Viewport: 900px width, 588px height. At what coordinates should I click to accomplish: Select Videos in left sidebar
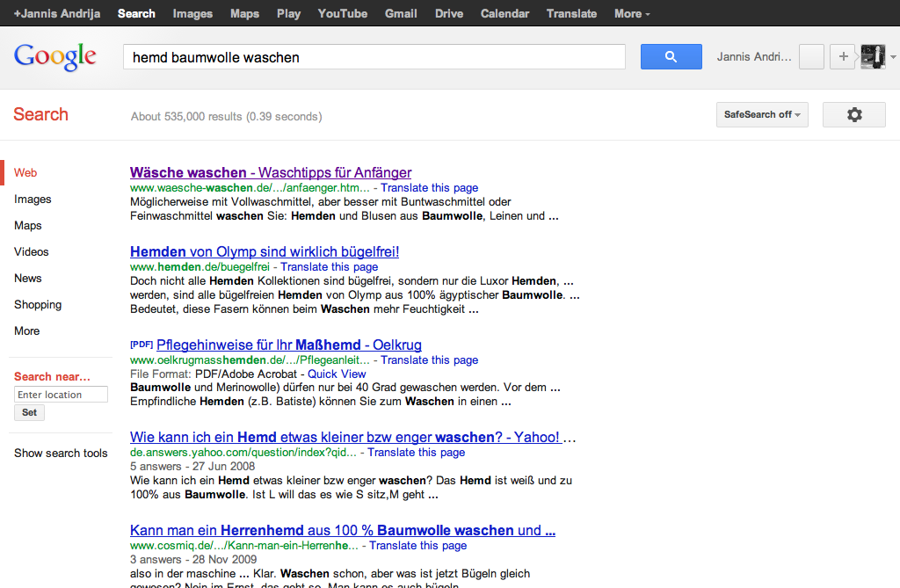pyautogui.click(x=32, y=252)
